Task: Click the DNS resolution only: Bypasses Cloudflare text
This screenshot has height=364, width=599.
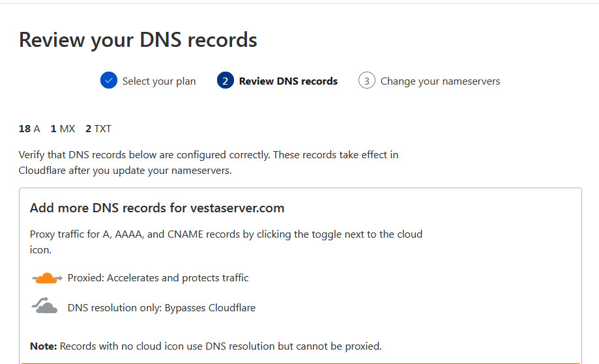Action: (x=162, y=308)
